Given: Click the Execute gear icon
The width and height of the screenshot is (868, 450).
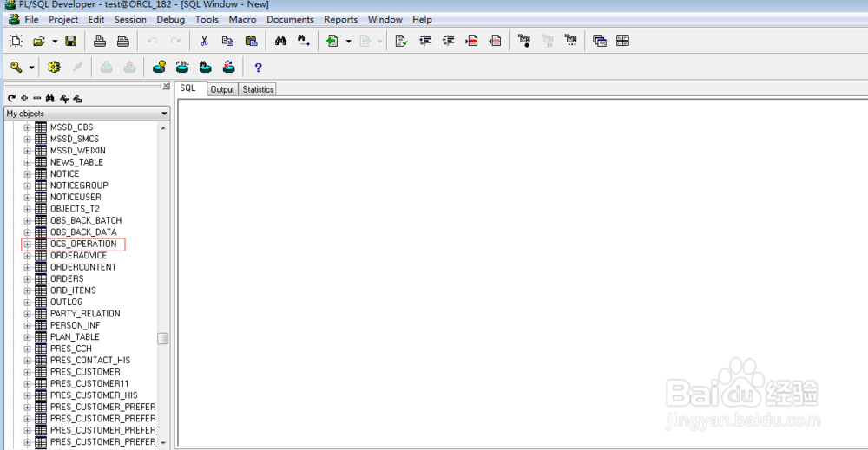Looking at the screenshot, I should (54, 68).
